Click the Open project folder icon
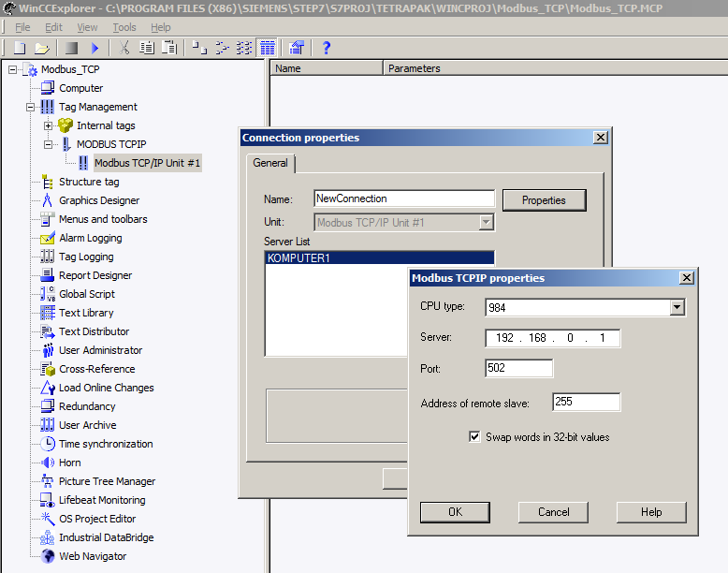Image resolution: width=728 pixels, height=573 pixels. (x=42, y=48)
